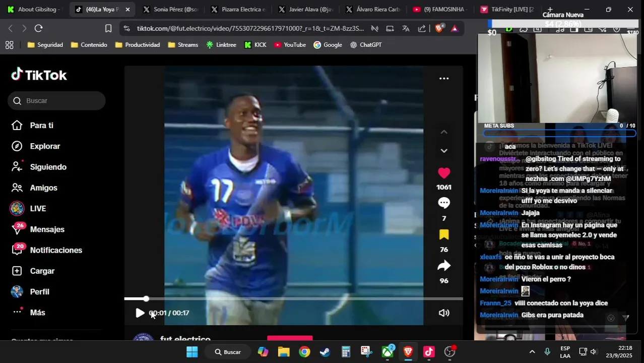Open the KICK bookmark
This screenshot has width=644, height=363.
pyautogui.click(x=255, y=45)
